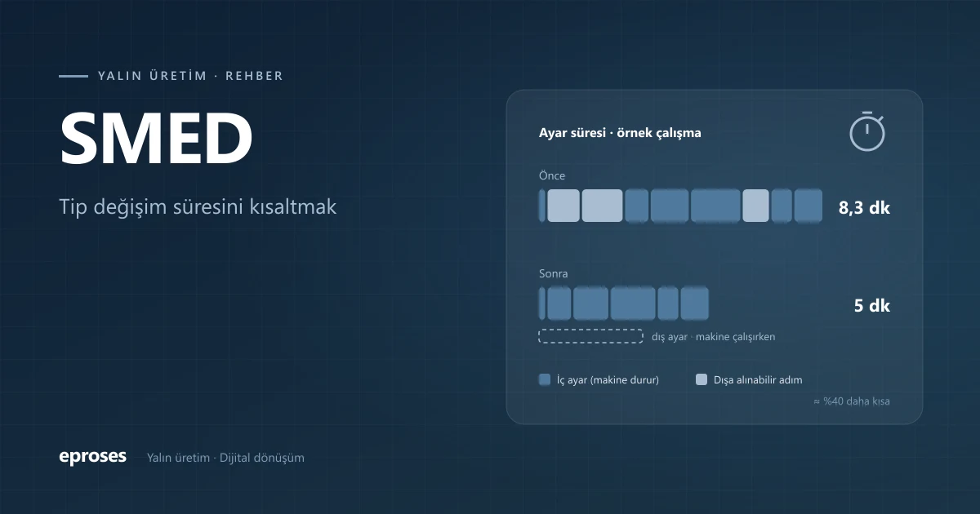Select the "5 dk" value

[872, 305]
